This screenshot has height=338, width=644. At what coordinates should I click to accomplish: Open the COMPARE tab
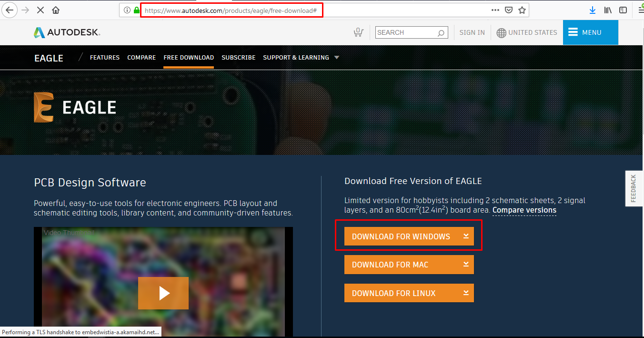tap(141, 57)
